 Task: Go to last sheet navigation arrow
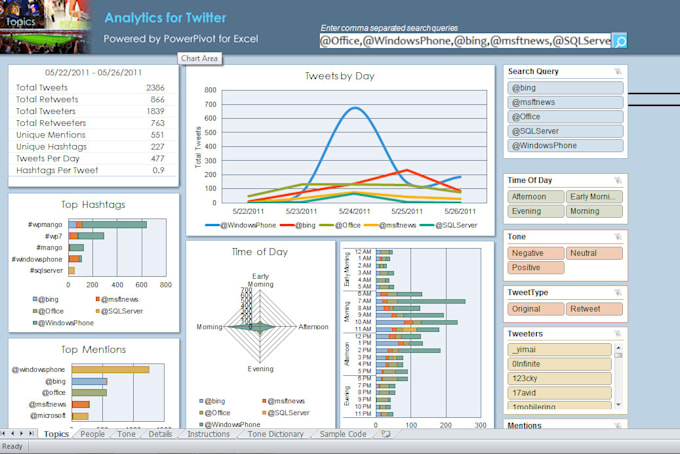click(31, 433)
